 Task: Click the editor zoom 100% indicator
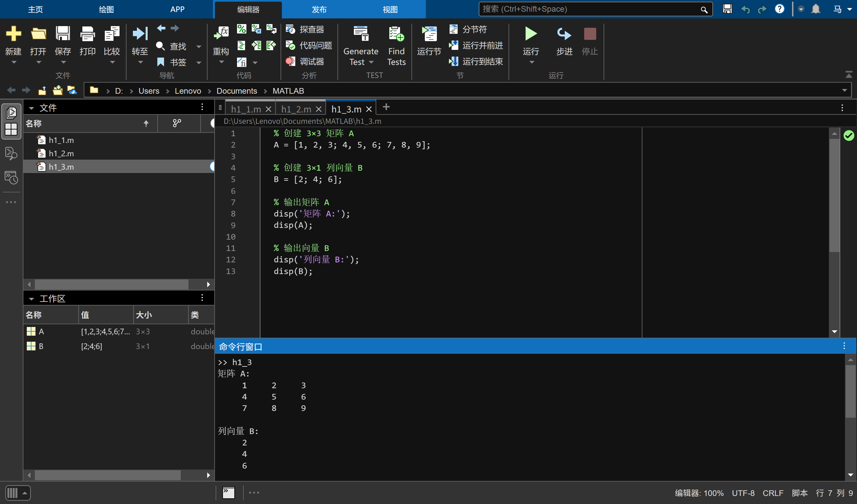point(699,493)
